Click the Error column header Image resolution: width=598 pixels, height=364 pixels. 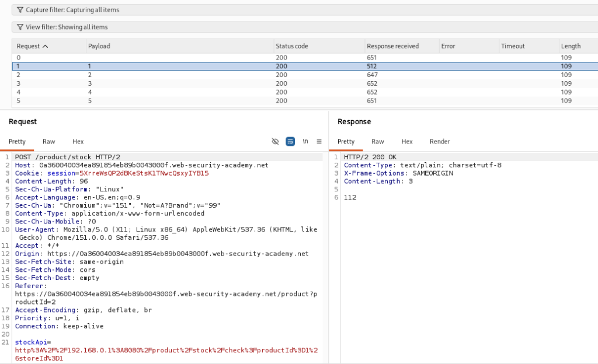[469, 46]
